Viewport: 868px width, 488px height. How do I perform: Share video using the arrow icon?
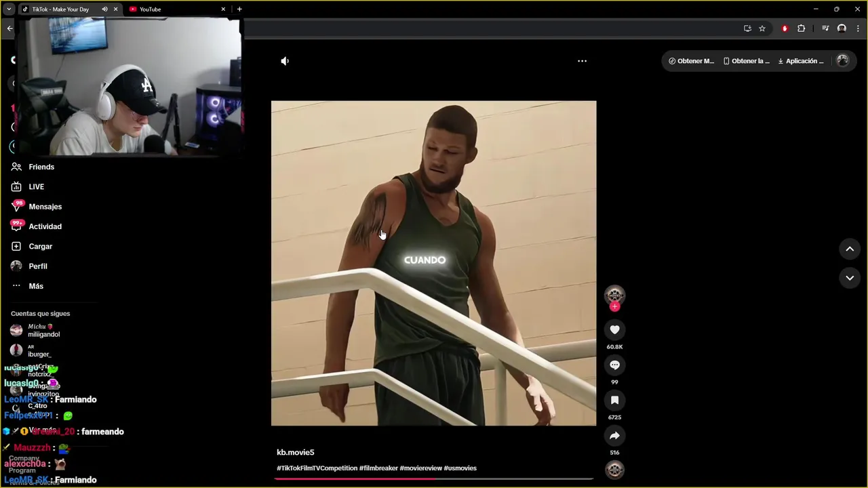(614, 435)
